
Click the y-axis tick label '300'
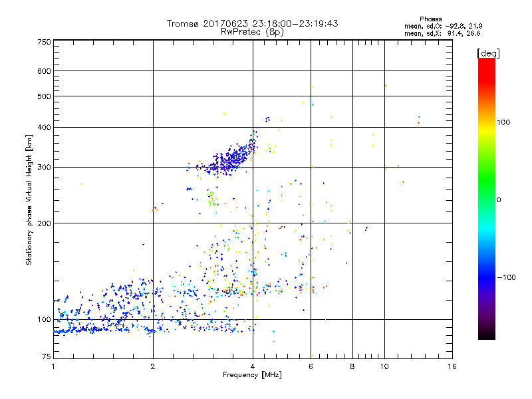pos(44,167)
